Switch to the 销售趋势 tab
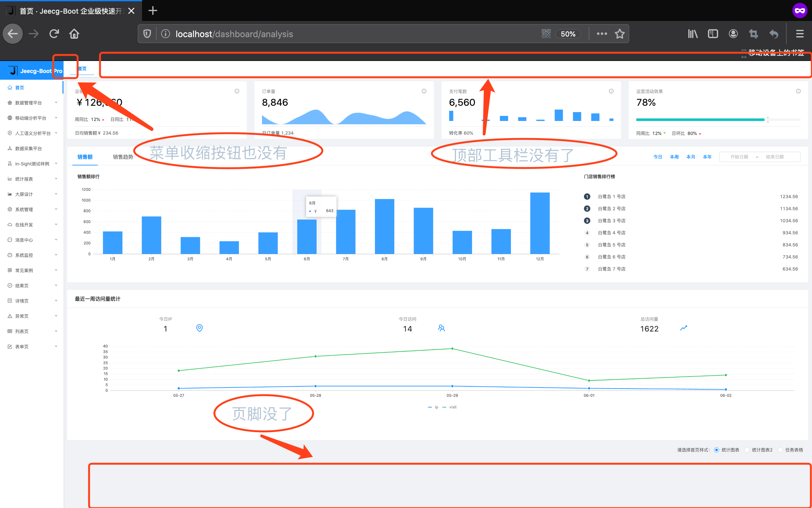 [123, 157]
